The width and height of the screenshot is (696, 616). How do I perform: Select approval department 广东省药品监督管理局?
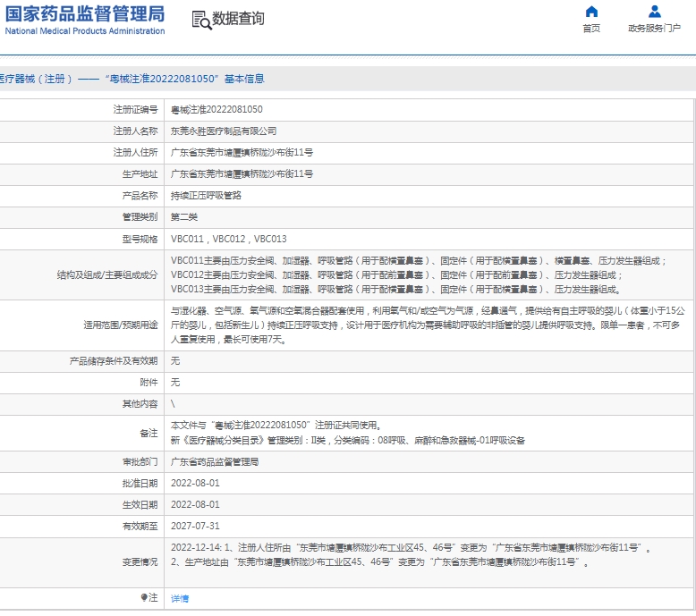[215, 461]
